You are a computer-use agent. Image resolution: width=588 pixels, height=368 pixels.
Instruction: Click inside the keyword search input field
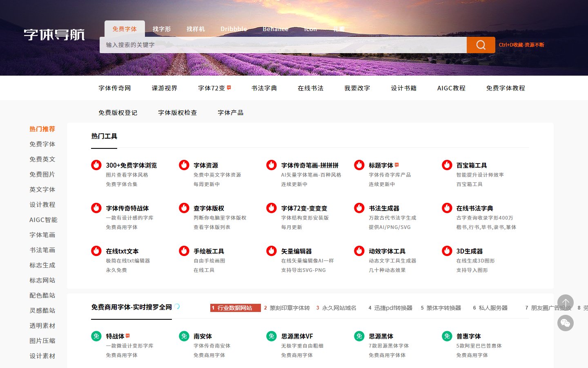pos(283,45)
